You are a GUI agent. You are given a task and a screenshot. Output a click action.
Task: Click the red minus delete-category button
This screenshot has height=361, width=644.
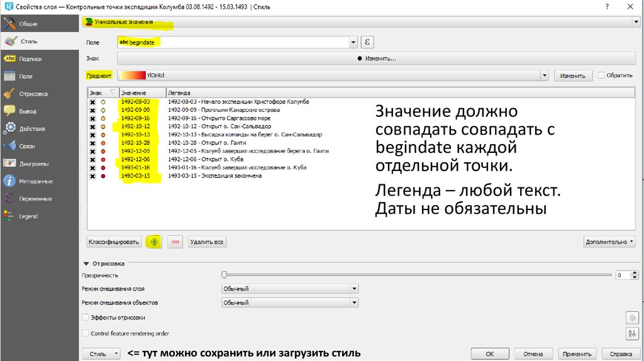click(175, 242)
